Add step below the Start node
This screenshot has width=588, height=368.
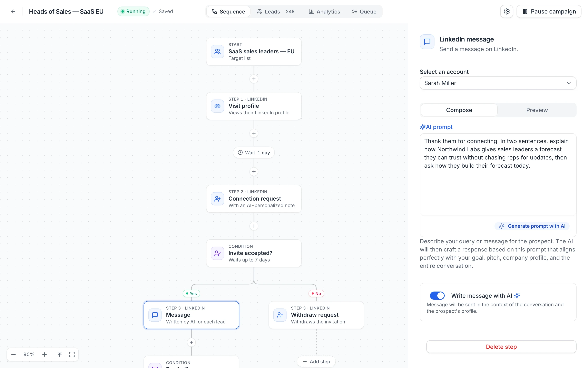[254, 79]
